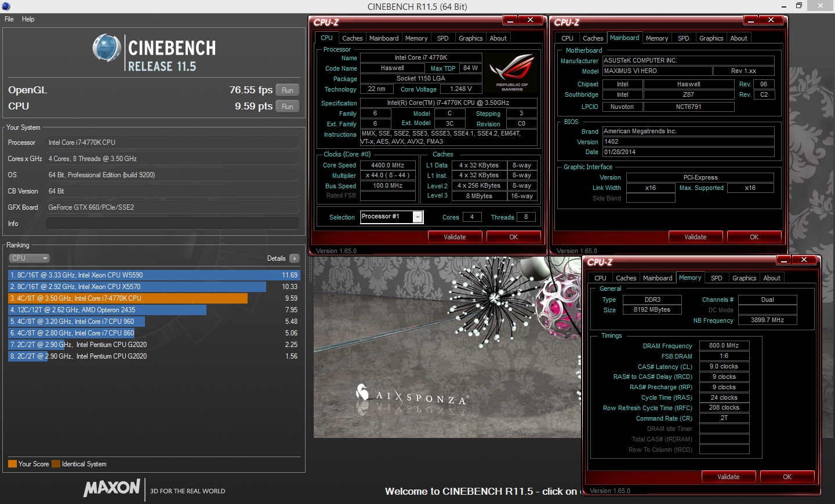Select the AMD Opteron 2435 ranking row

click(154, 310)
